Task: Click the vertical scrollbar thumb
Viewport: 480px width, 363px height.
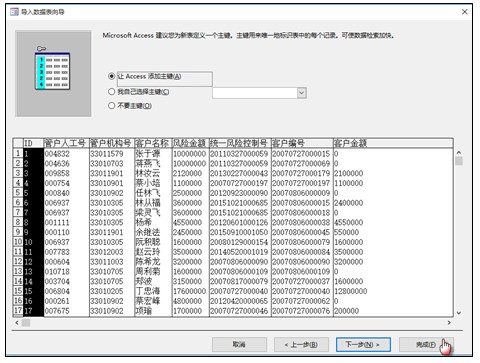Action: pyautogui.click(x=459, y=161)
